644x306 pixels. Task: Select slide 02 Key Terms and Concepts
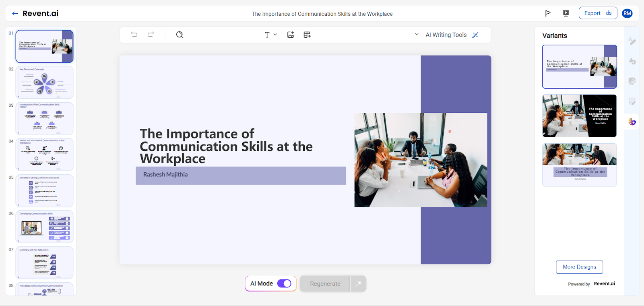[x=44, y=82]
